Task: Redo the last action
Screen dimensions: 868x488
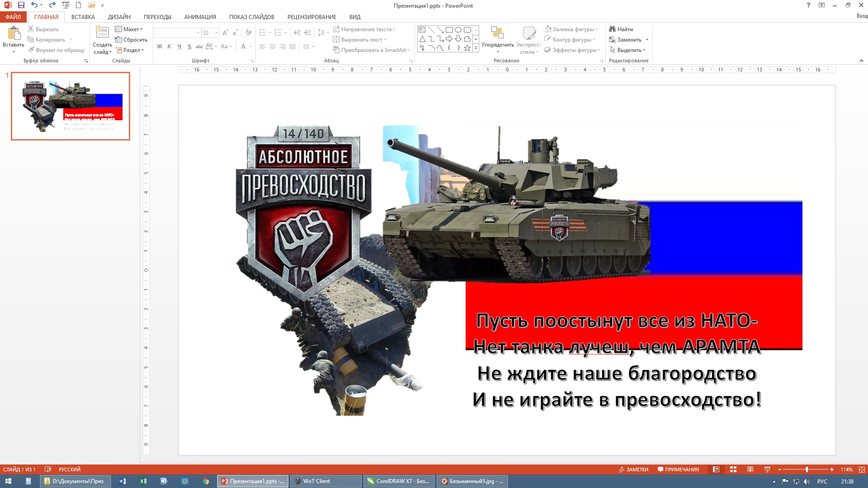Action: [x=52, y=5]
